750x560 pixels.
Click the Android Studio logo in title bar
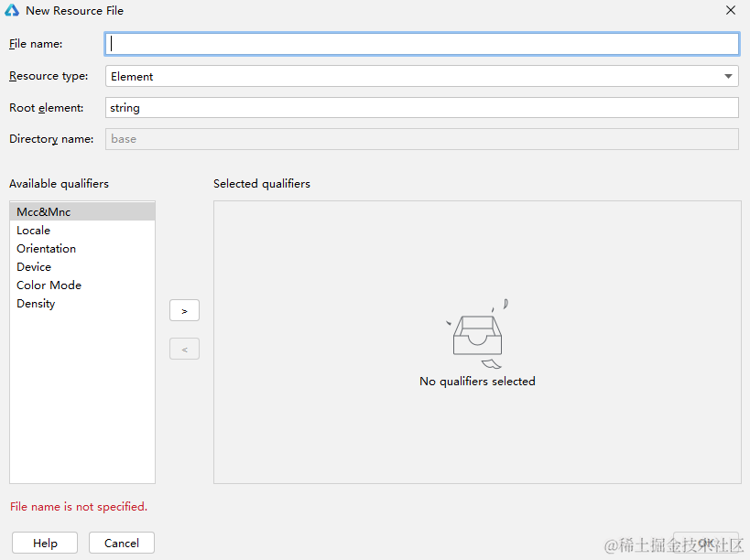pyautogui.click(x=12, y=10)
